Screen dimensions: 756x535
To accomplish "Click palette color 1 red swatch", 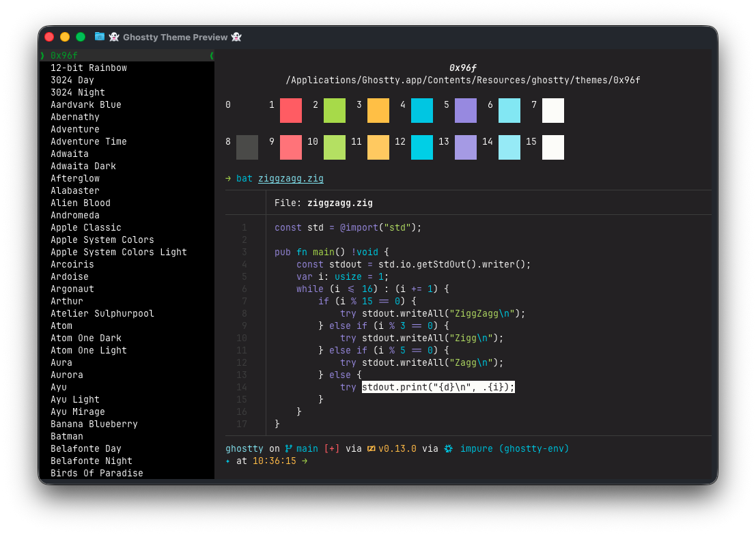I will [291, 111].
